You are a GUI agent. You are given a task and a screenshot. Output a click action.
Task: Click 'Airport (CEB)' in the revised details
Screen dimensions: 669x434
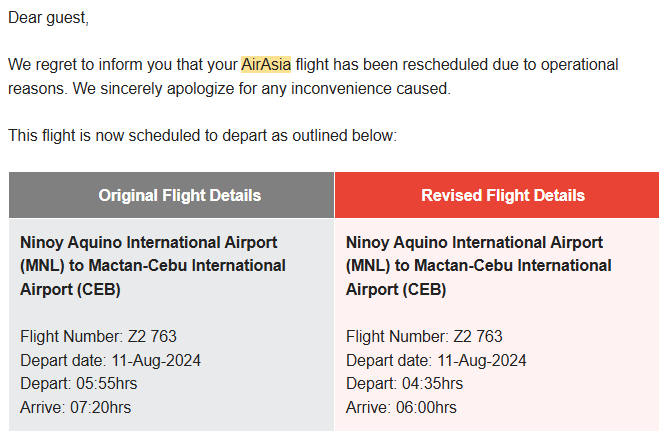tap(396, 289)
